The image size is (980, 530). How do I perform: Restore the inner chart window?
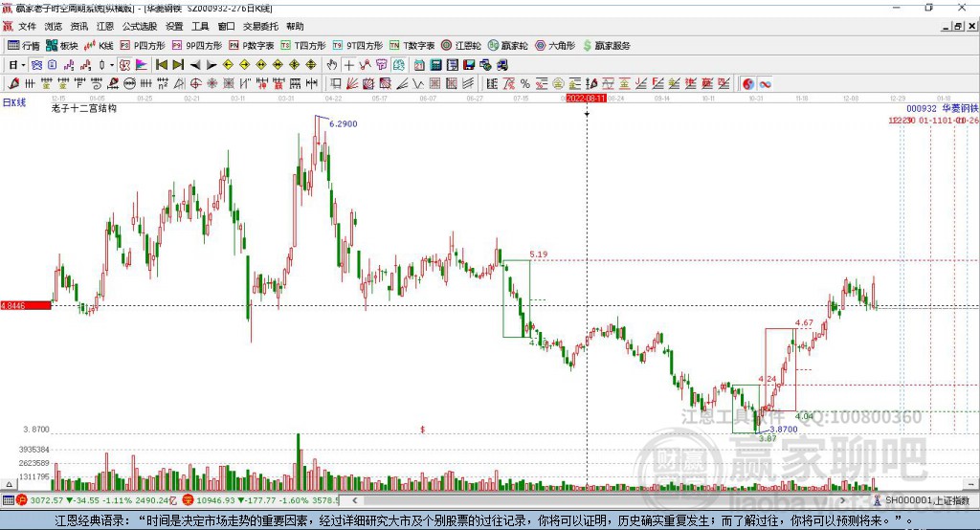pyautogui.click(x=957, y=26)
